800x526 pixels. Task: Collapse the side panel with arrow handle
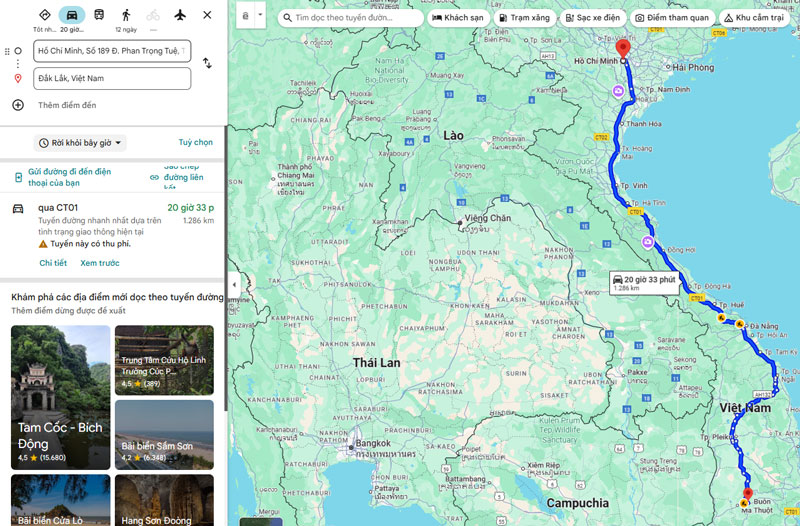(x=233, y=284)
